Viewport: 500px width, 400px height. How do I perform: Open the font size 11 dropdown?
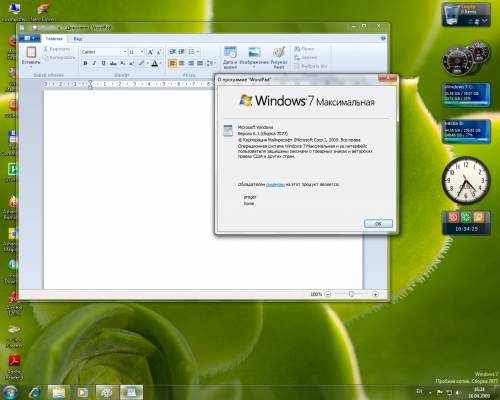pos(142,52)
